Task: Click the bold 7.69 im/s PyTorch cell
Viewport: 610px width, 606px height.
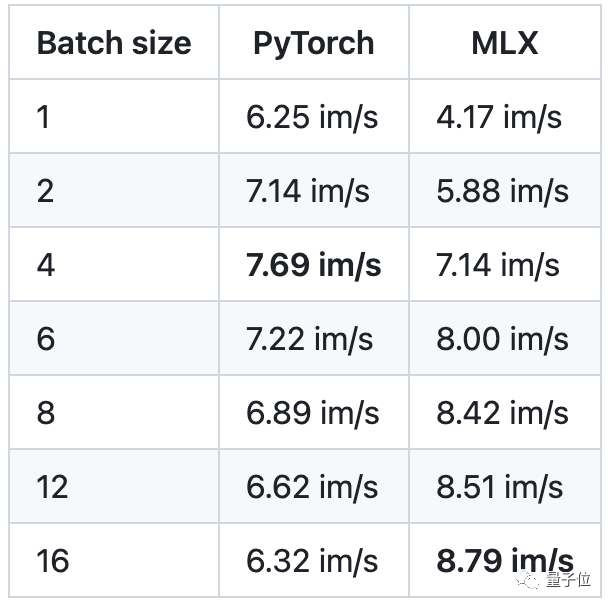Action: tap(313, 265)
